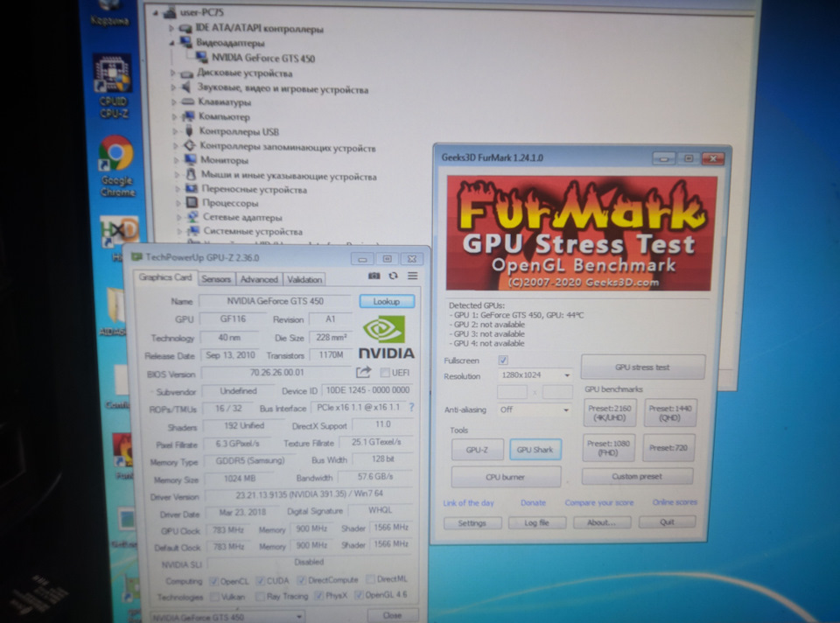840x623 pixels.
Task: Run Preset:2160 (4K/UHD) benchmark
Action: click(x=610, y=412)
